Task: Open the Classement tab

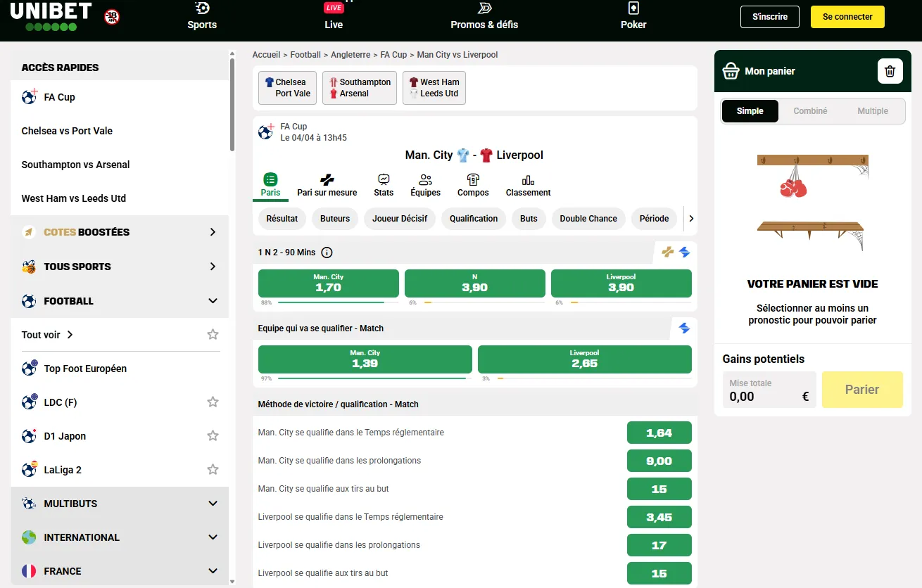Action: (528, 186)
